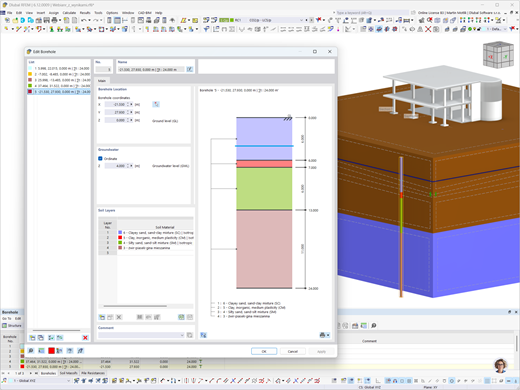Switch to the Pile Resistances table tab
This screenshot has width=520, height=390.
click(x=93, y=373)
